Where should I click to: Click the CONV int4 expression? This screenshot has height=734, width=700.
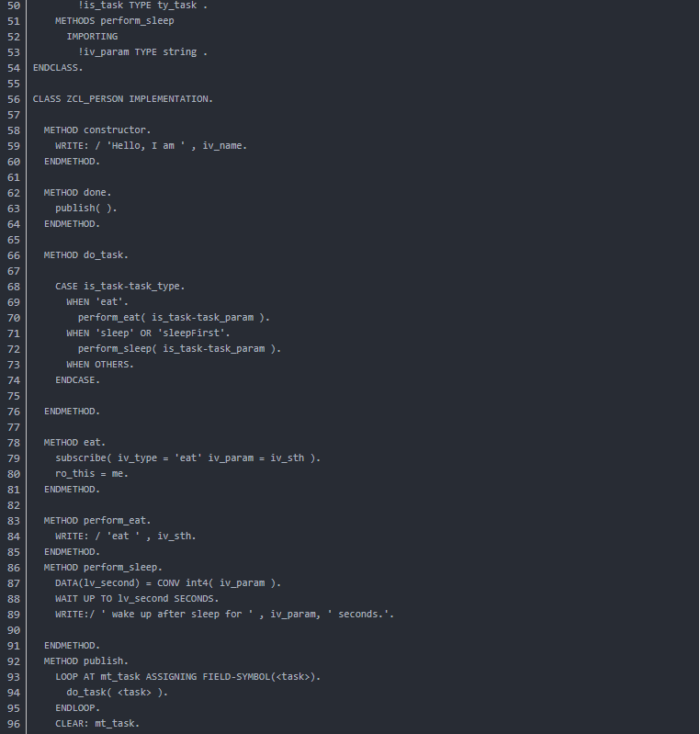(219, 583)
